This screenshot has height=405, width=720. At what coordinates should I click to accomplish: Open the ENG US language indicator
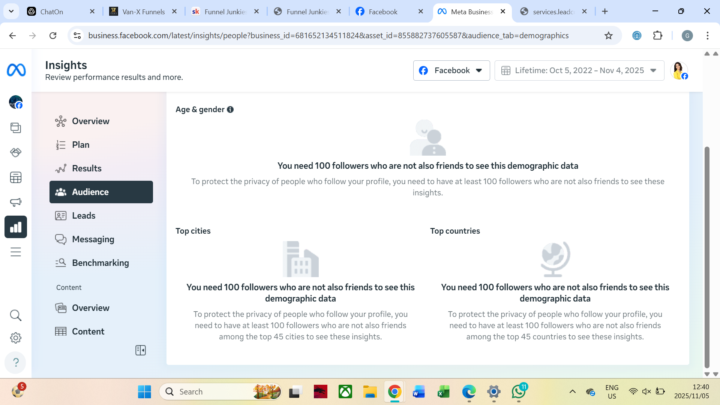point(612,392)
